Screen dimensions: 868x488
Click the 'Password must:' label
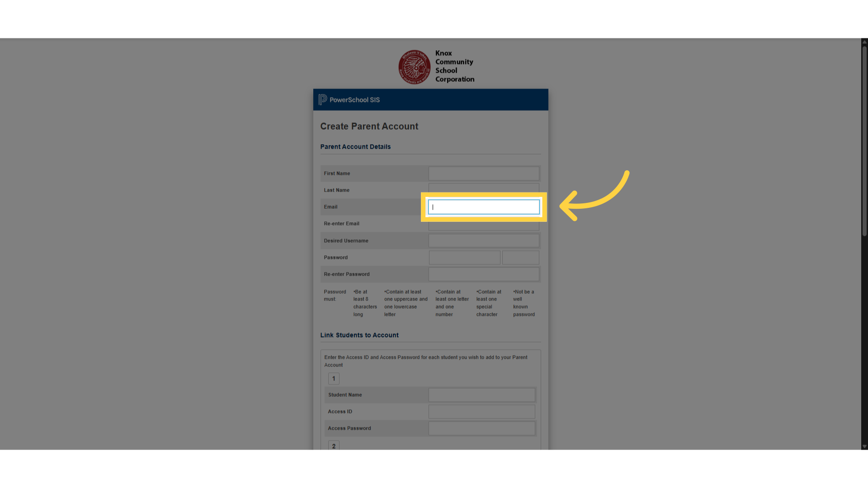tap(335, 296)
